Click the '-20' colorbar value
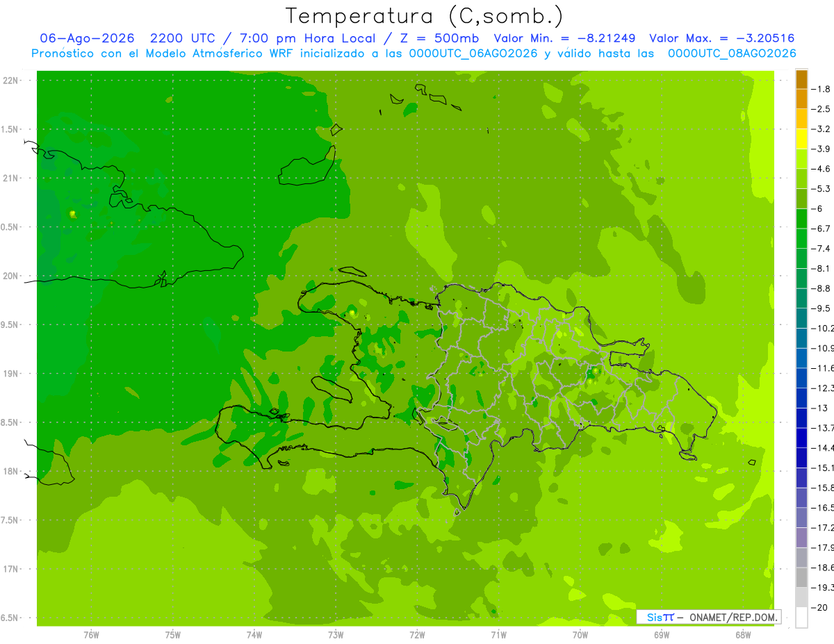Viewport: 834px width, 644px height. point(821,607)
